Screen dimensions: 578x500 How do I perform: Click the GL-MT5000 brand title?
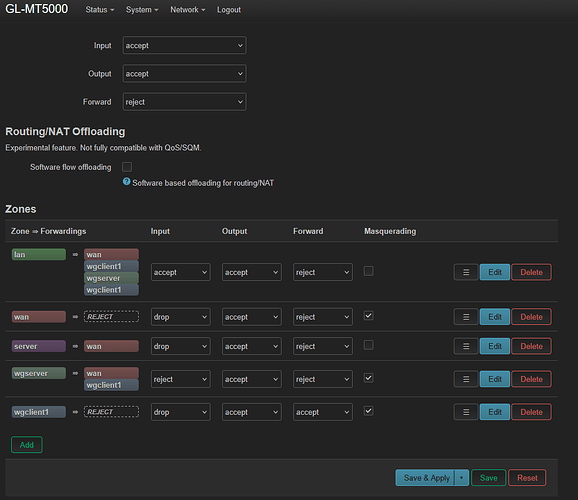click(36, 9)
